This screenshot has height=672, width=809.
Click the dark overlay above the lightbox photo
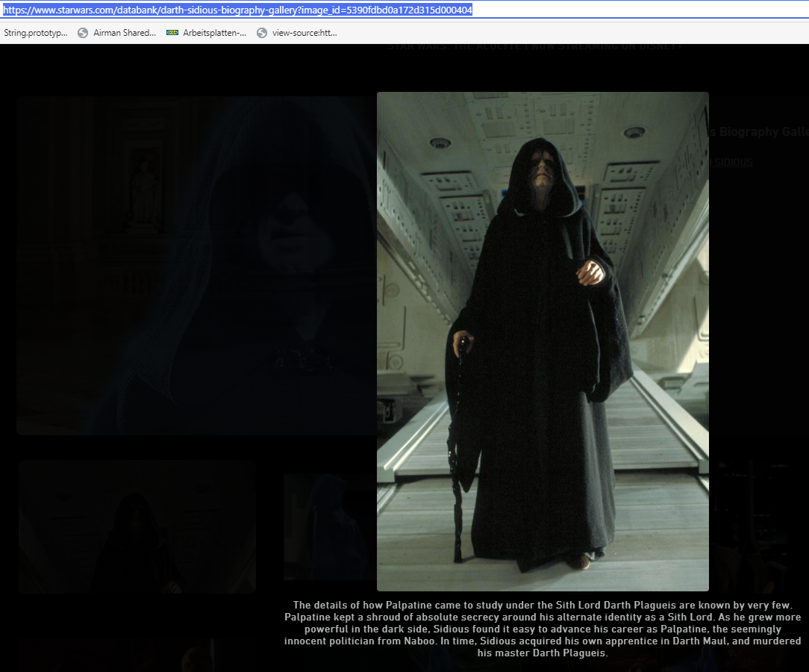pyautogui.click(x=543, y=71)
